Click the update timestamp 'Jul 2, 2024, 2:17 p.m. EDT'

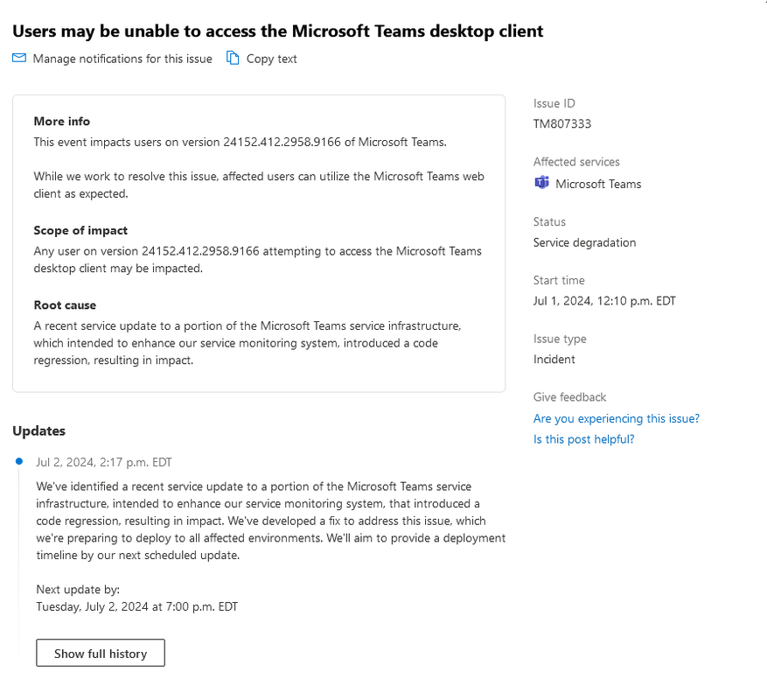tap(104, 463)
